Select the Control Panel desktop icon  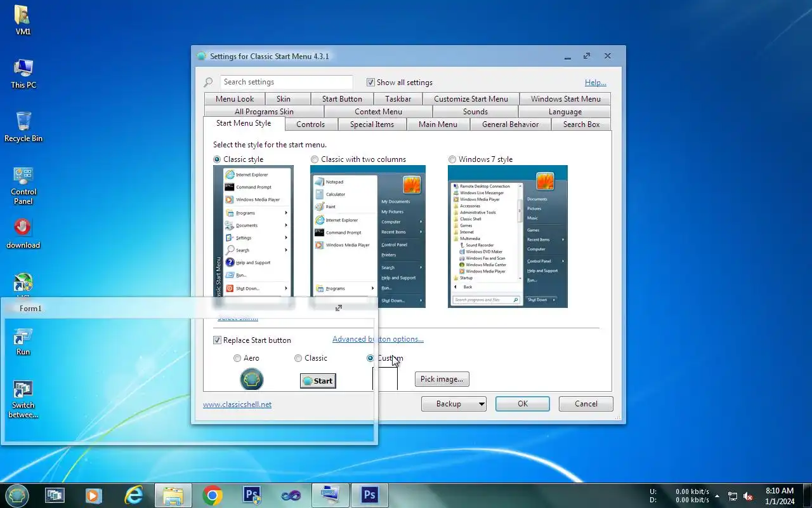click(23, 185)
